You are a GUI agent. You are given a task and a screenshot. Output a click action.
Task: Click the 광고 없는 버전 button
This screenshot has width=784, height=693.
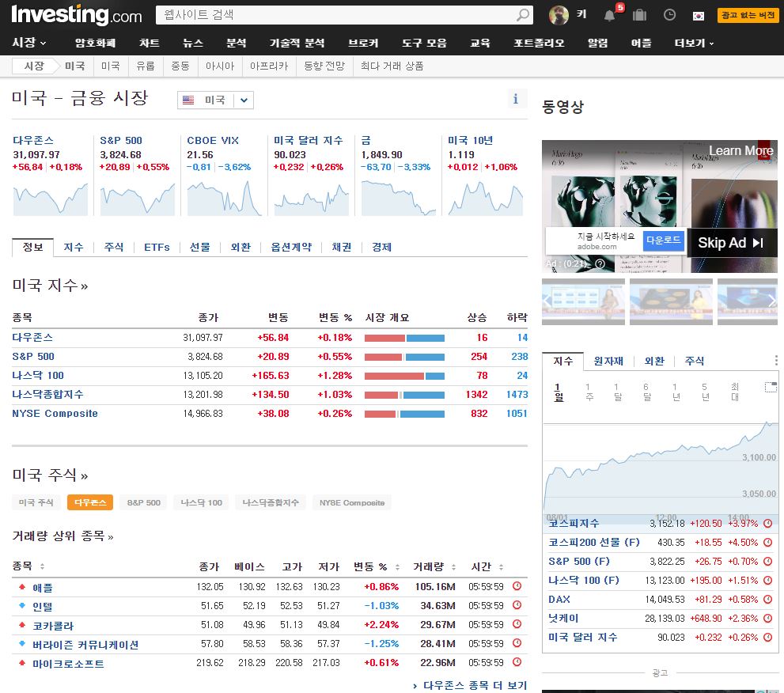tap(748, 15)
